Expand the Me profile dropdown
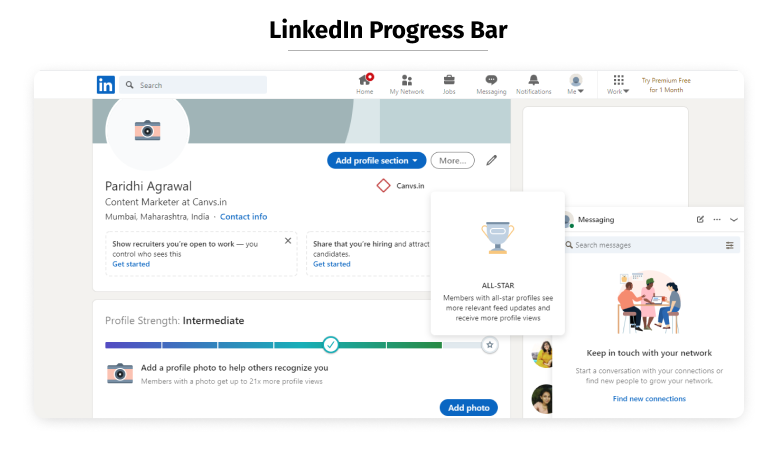 (x=575, y=84)
